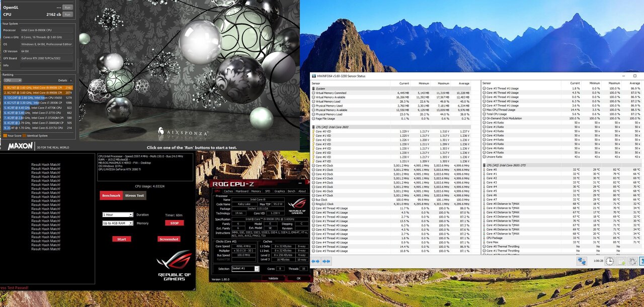644x307 pixels.
Task: Click HWiNFO reset values refresh icon
Action: [x=633, y=261]
